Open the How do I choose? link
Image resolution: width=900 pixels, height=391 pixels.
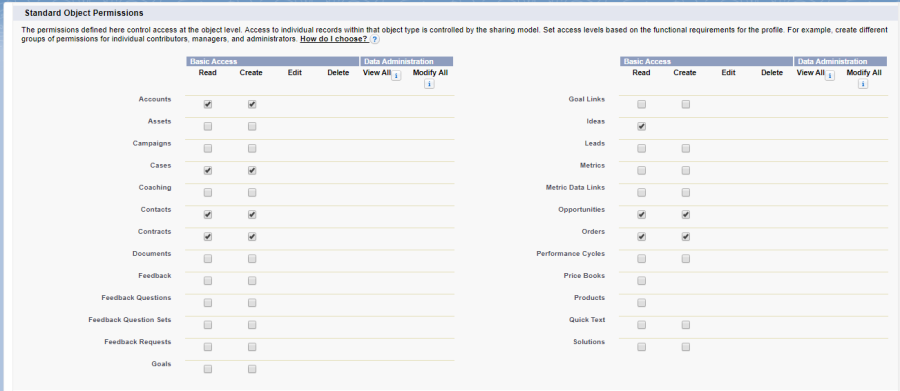tap(334, 40)
